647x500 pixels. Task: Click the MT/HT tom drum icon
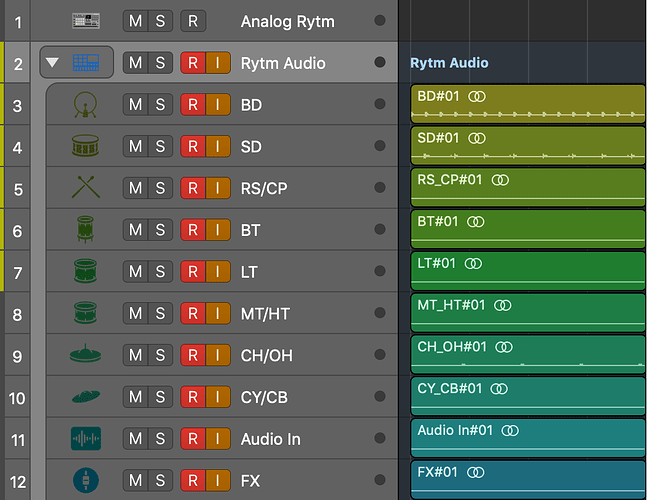pyautogui.click(x=85, y=313)
